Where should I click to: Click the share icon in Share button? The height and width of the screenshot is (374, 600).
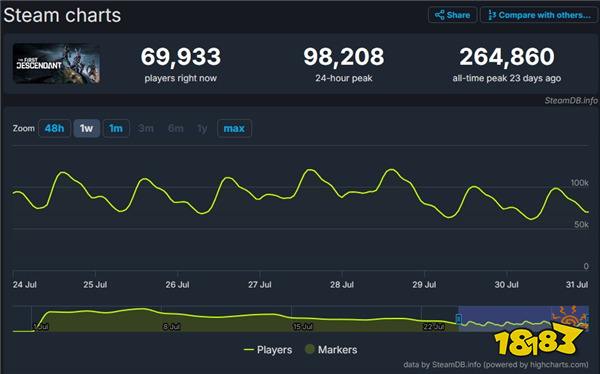pos(440,15)
